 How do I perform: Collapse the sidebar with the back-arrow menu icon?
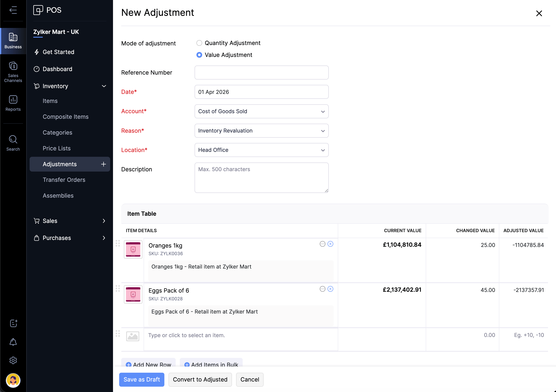pos(13,10)
